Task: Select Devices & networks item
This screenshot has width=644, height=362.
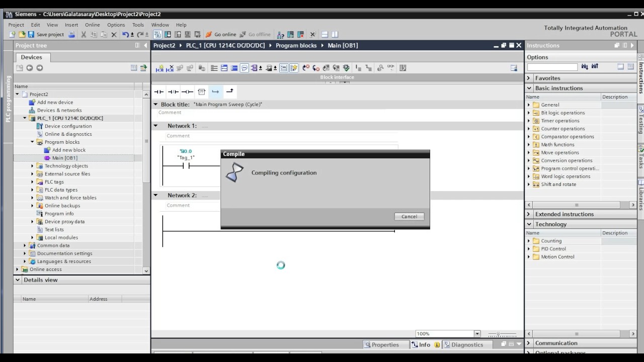Action: click(x=59, y=110)
